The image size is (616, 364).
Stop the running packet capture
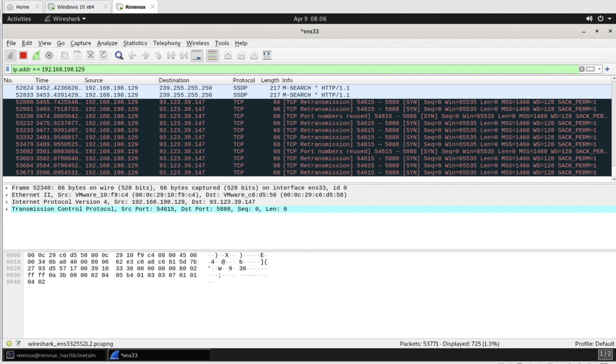pyautogui.click(x=23, y=56)
